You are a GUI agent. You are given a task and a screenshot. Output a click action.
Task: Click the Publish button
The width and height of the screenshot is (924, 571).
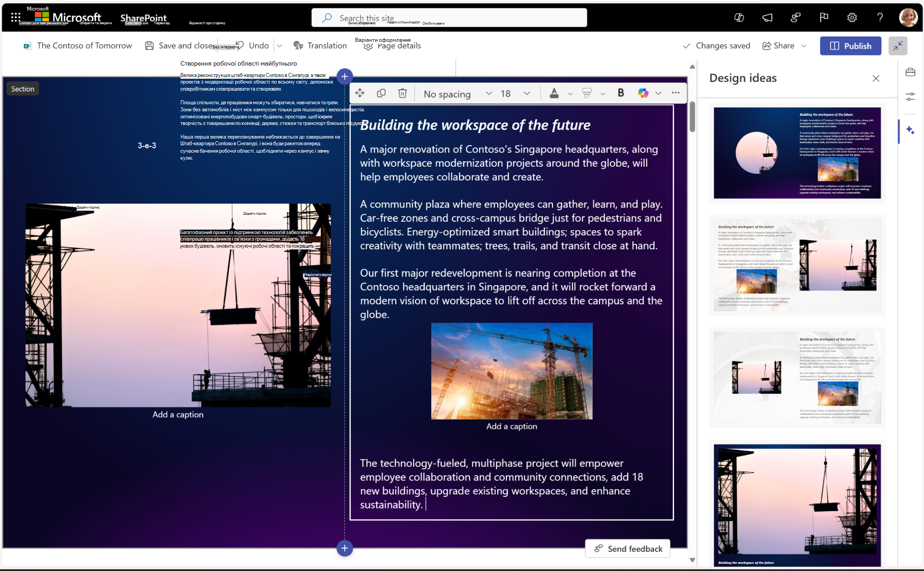coord(851,46)
